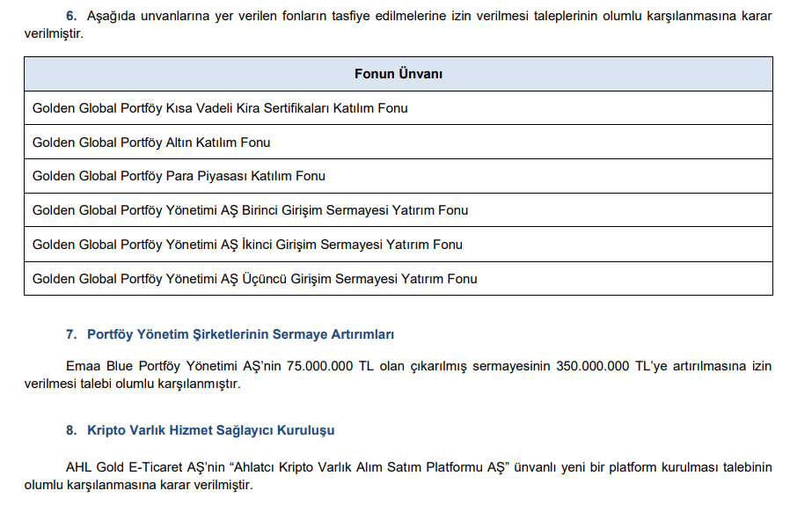Screen dimensions: 812x520
Task: Select row 'Golden Global Portföy Kısa Vadeli Kira Sertifikaları Katılım Fonu'
Action: pos(399,108)
